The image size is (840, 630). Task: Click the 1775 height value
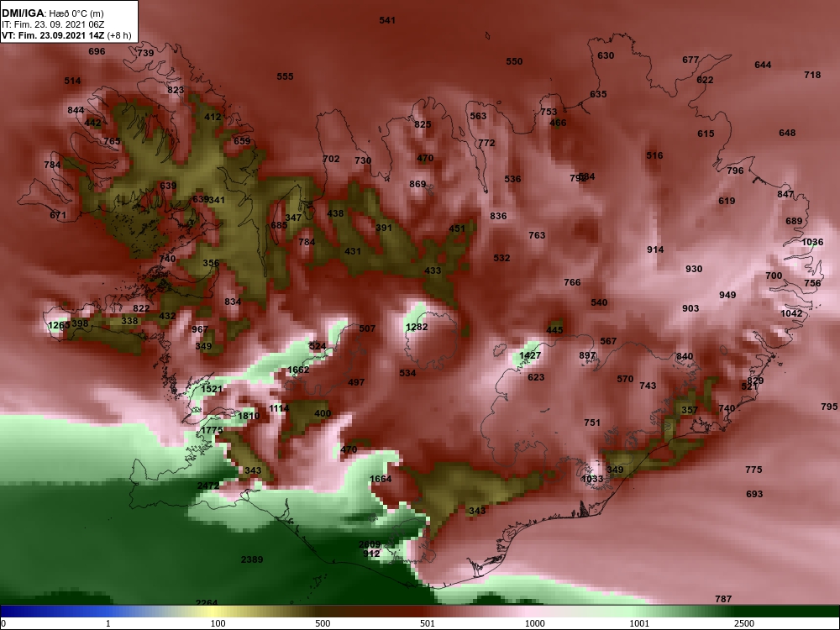[213, 430]
